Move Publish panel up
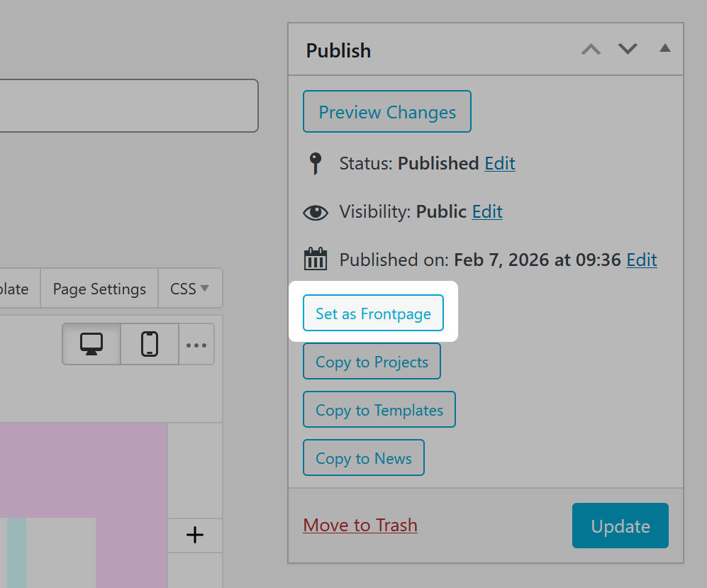Screen dimensions: 707x588 coord(591,50)
